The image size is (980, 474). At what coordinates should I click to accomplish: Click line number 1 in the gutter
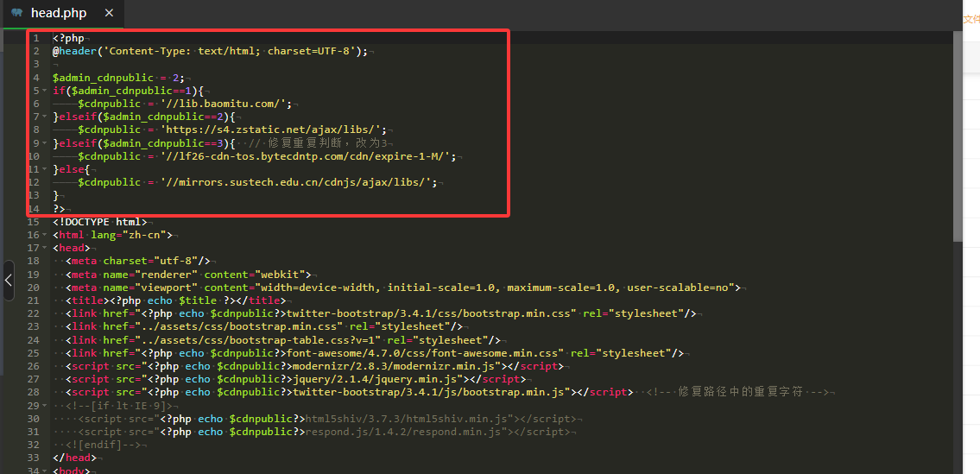click(x=36, y=38)
